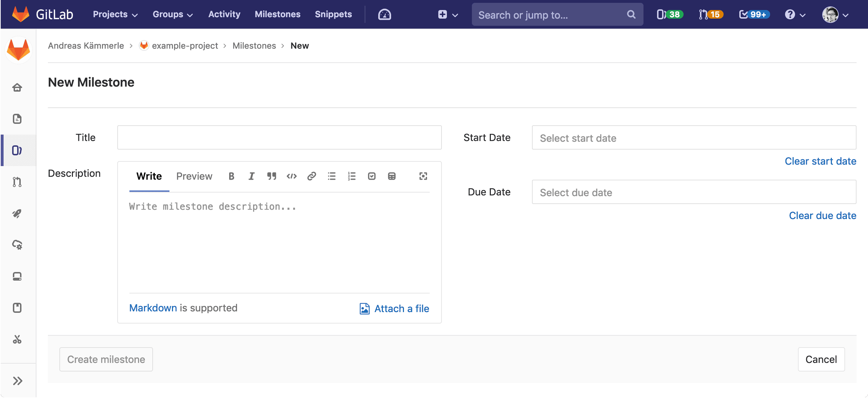Open the Help dropdown menu
This screenshot has height=398, width=868.
coord(795,14)
